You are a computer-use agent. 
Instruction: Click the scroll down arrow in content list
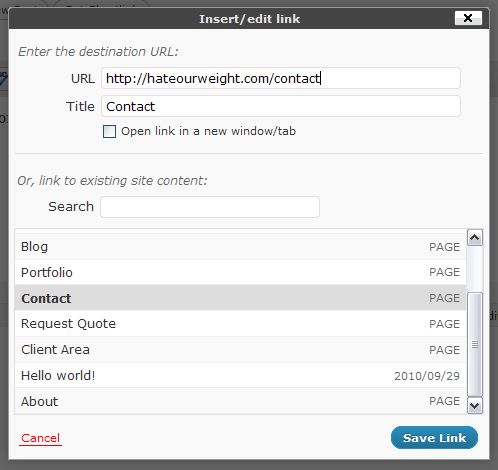475,405
